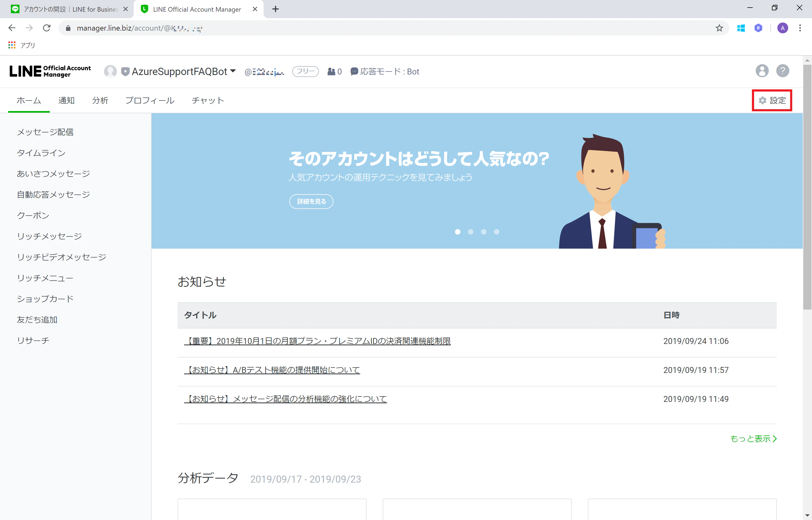Switch to アカウントの開設 browser tab
The height and width of the screenshot is (520, 812).
pos(67,9)
